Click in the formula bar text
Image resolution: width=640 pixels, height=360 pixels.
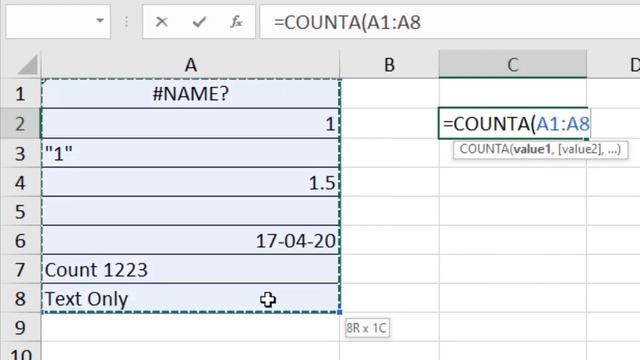[347, 22]
